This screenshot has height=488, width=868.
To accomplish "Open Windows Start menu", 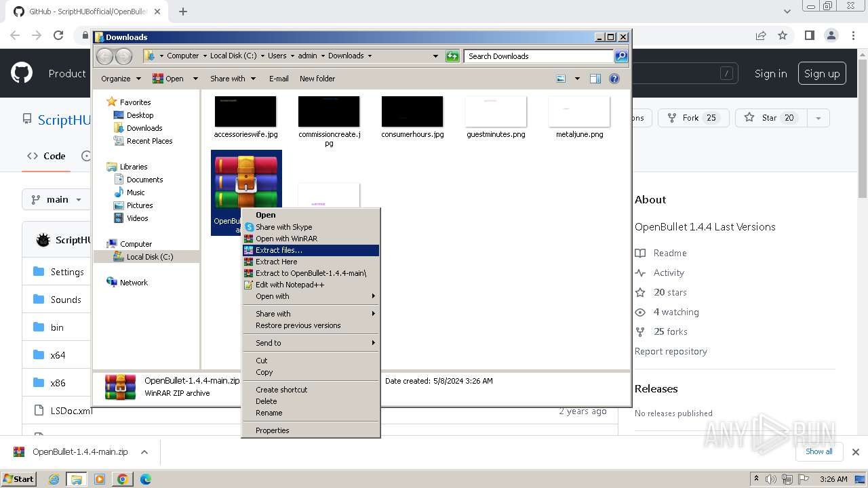I will pos(19,479).
